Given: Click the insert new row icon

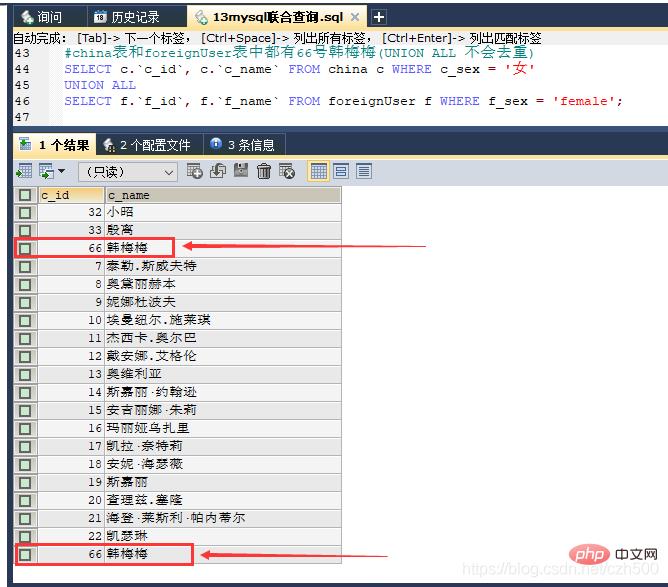Looking at the screenshot, I should click(x=195, y=171).
